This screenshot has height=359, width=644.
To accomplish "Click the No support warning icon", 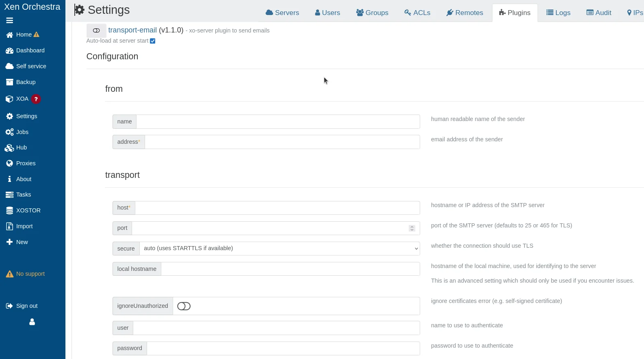I will [x=10, y=274].
